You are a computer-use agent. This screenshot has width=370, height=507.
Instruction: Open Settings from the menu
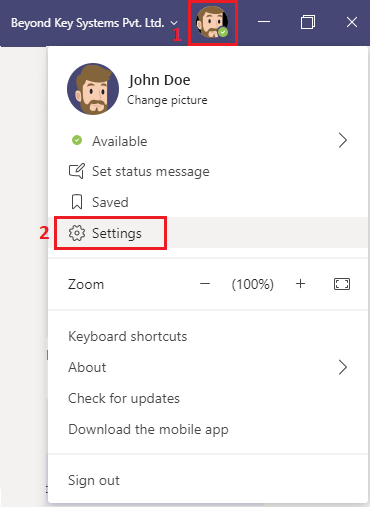click(208, 233)
